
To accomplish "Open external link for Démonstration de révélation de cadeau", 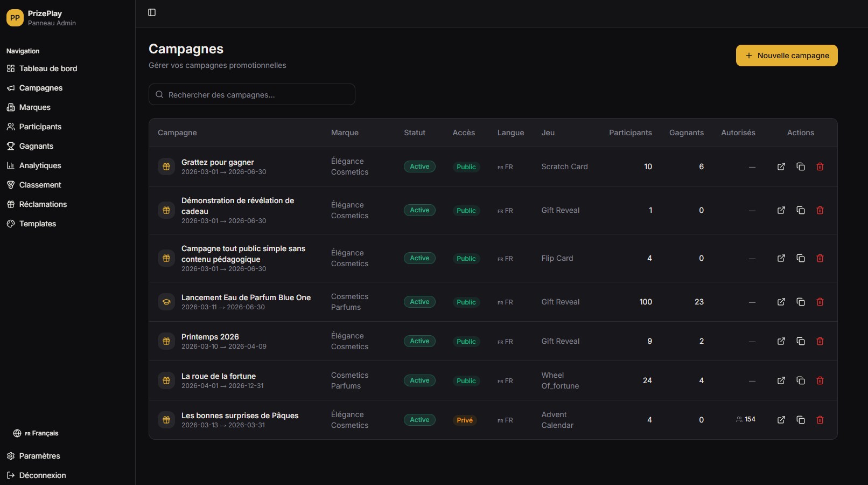I will click(781, 210).
